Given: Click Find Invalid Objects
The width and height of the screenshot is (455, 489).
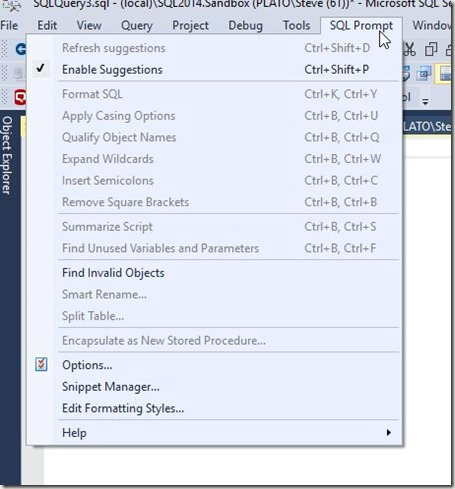Looking at the screenshot, I should click(214, 273).
